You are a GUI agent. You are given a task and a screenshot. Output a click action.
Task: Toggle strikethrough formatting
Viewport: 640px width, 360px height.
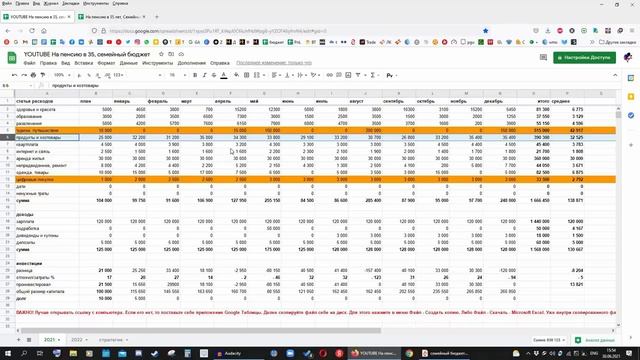(x=214, y=75)
